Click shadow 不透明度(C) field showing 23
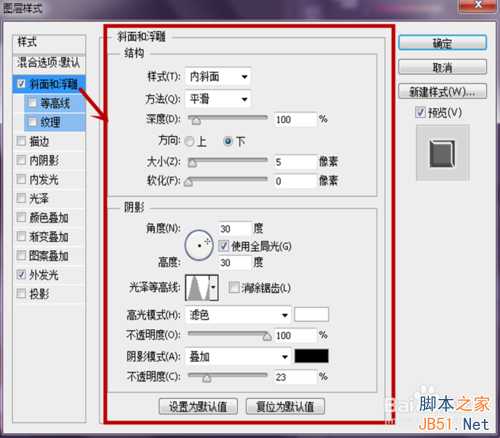Viewport: 500px width, 438px height. pos(295,377)
